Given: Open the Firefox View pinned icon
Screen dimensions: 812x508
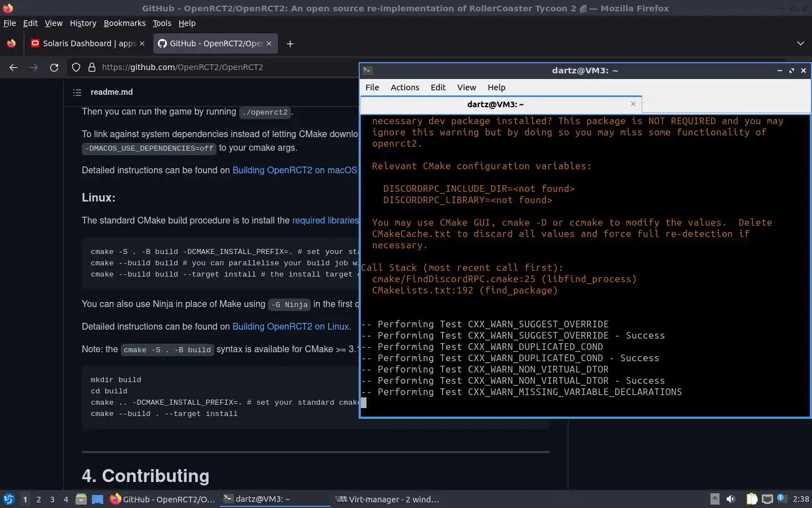Looking at the screenshot, I should [x=11, y=43].
